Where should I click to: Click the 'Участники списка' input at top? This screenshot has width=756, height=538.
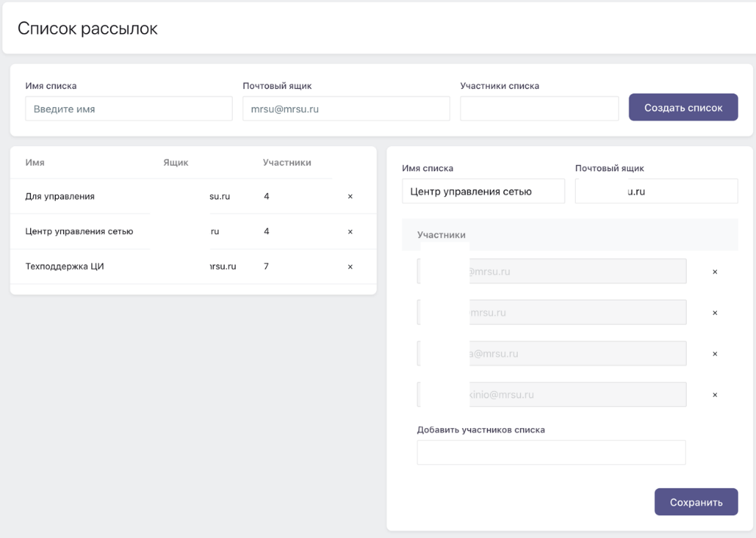(x=539, y=109)
